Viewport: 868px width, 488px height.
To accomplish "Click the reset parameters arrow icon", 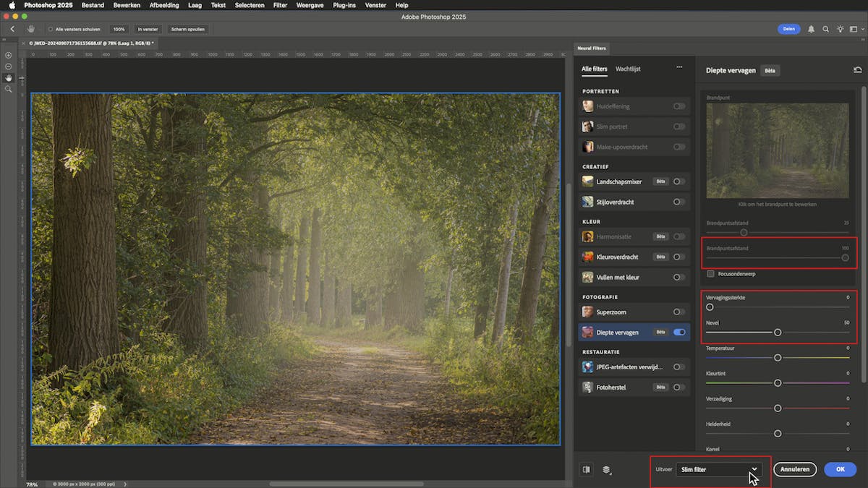I will tap(857, 70).
